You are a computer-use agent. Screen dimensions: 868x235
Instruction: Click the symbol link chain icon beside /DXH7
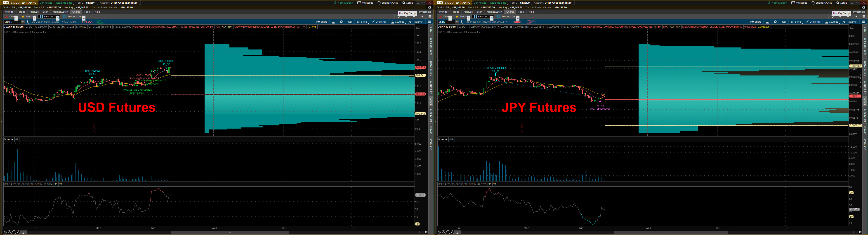(x=28, y=22)
